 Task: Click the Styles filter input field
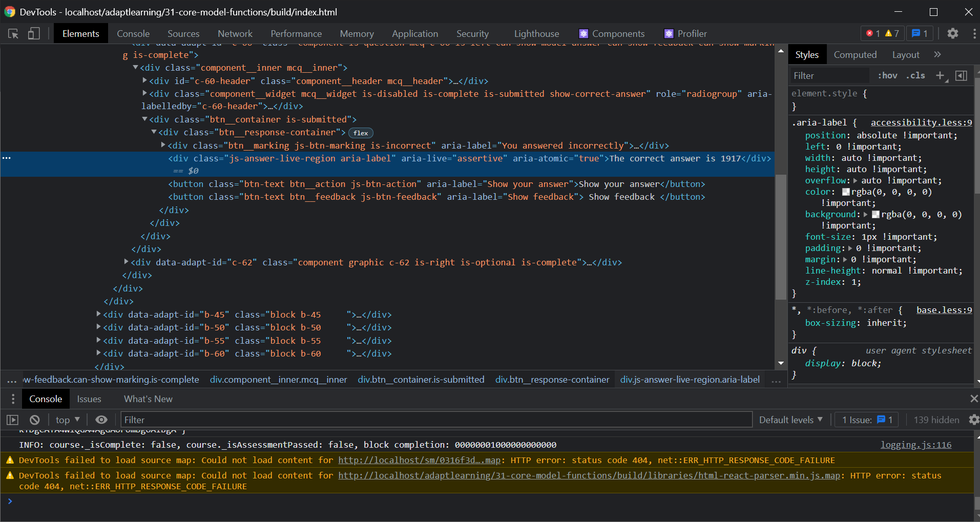[x=829, y=76]
